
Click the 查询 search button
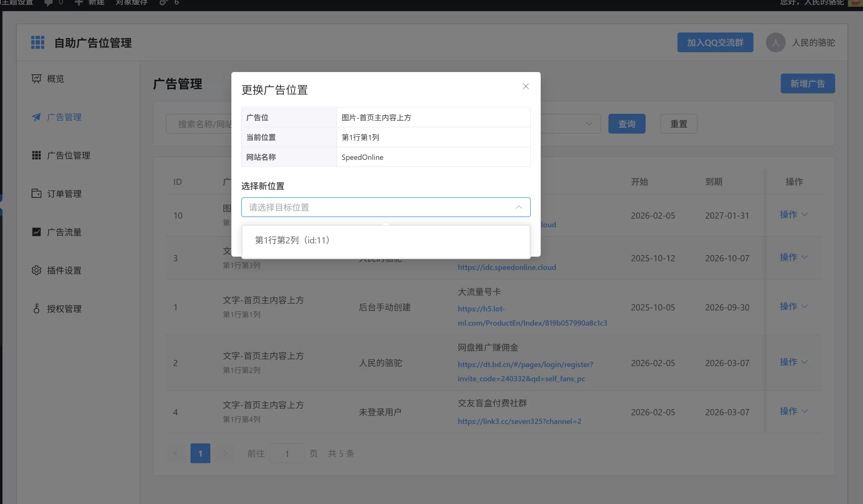coord(627,124)
